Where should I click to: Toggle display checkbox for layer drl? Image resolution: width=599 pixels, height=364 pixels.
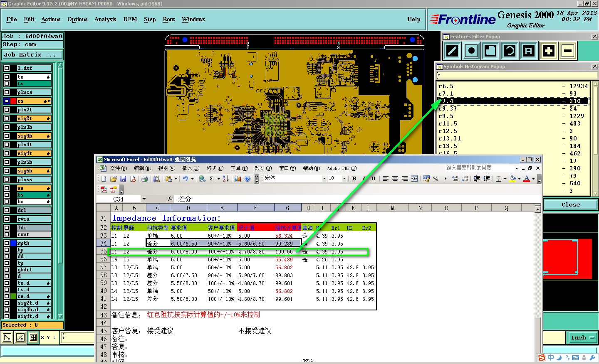(x=7, y=210)
